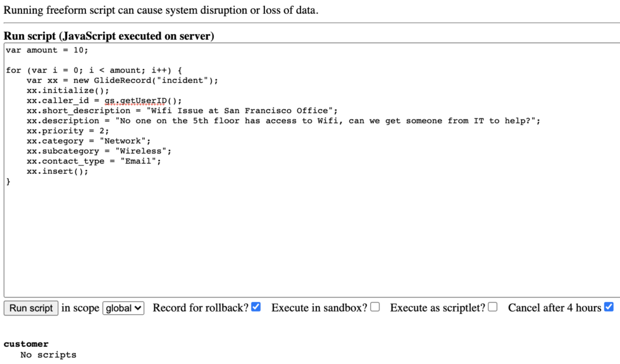Enable Execute in sandbox
The height and width of the screenshot is (364, 620).
375,306
